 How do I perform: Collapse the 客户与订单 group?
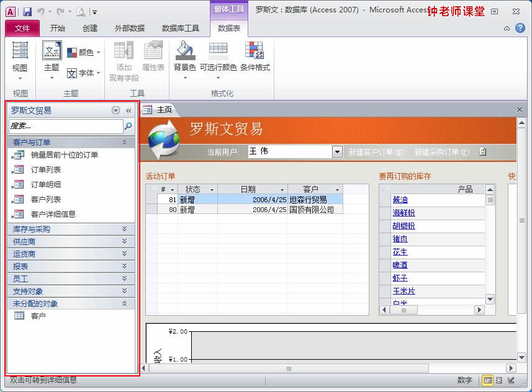(x=71, y=143)
